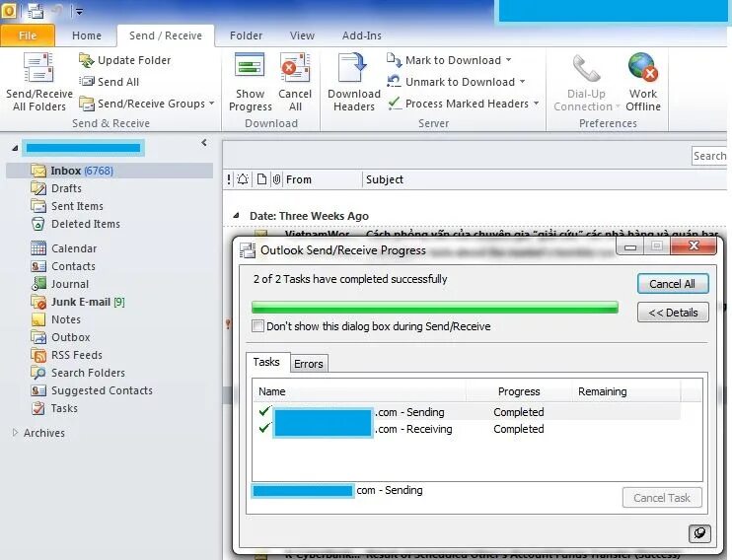Click the Search mail input box
732x560 pixels.
pyautogui.click(x=709, y=156)
